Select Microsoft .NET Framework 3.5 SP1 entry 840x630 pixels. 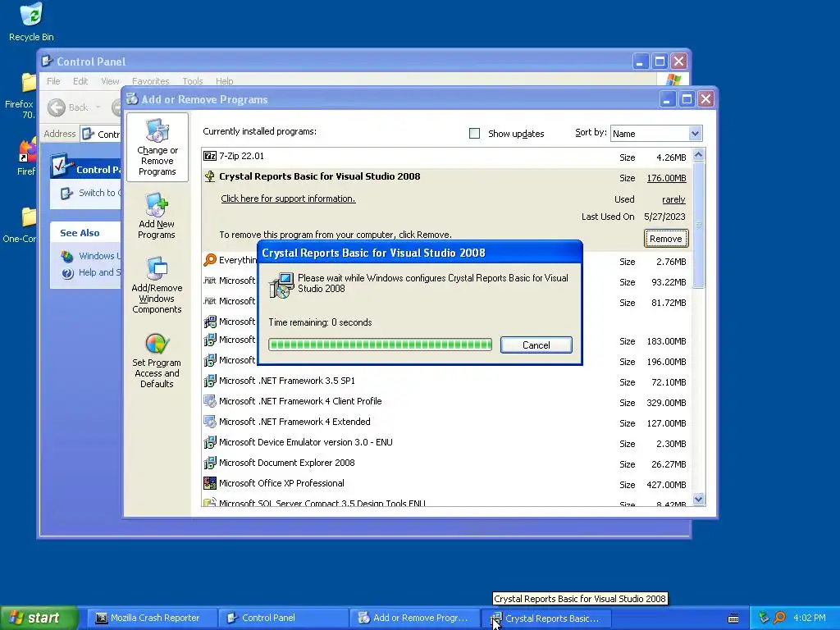pyautogui.click(x=446, y=381)
